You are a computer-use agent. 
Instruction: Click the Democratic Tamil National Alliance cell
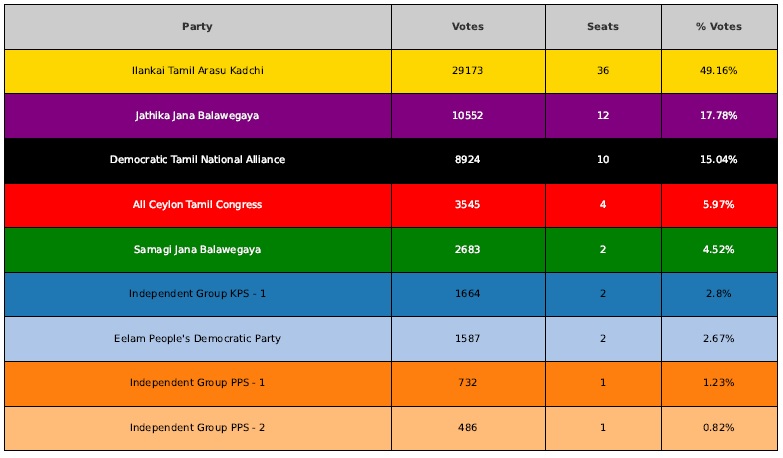[198, 160]
